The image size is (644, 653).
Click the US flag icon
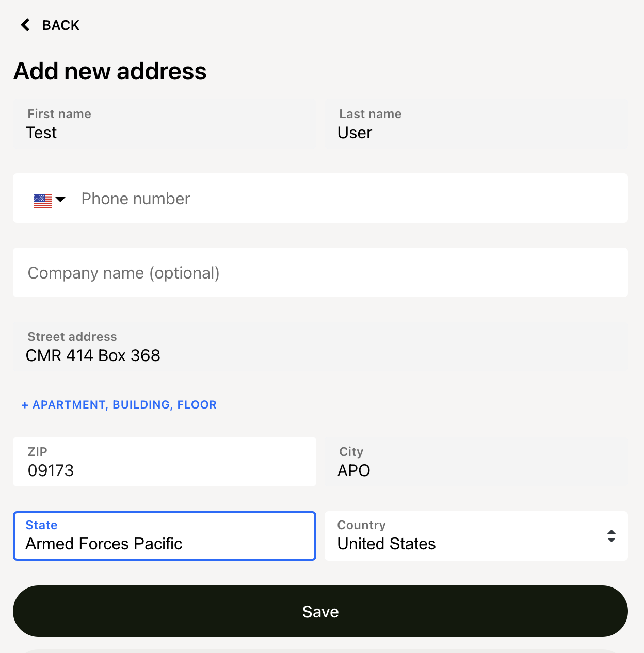(x=43, y=201)
